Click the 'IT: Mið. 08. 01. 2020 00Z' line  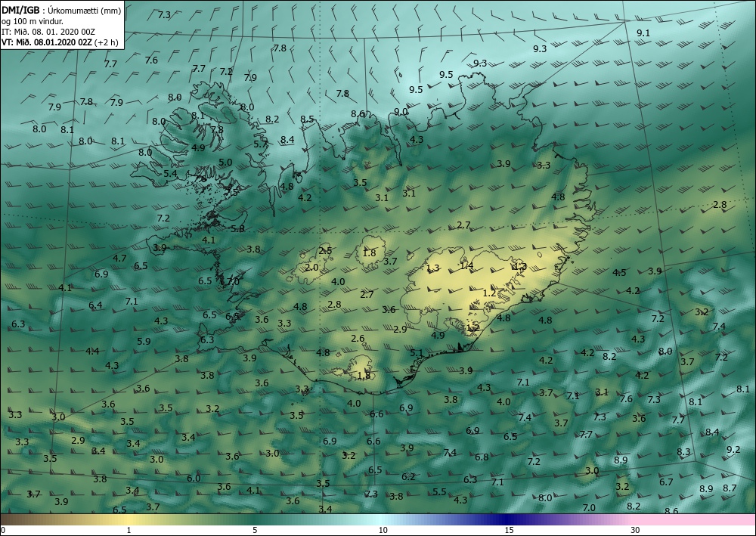[48, 32]
